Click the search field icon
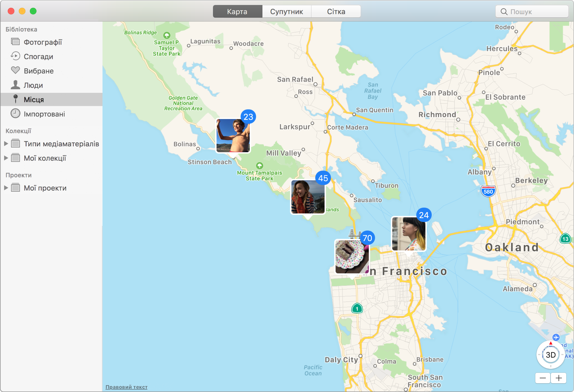Screen dimensions: 574x392 click(503, 11)
